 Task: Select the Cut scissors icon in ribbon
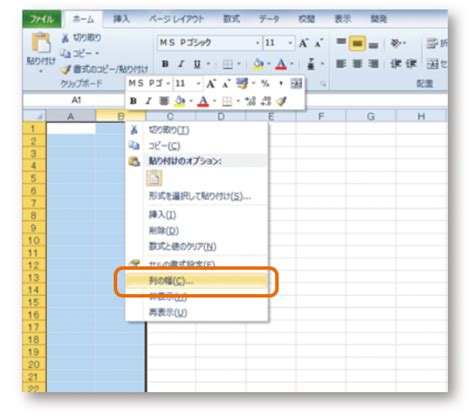(x=65, y=38)
